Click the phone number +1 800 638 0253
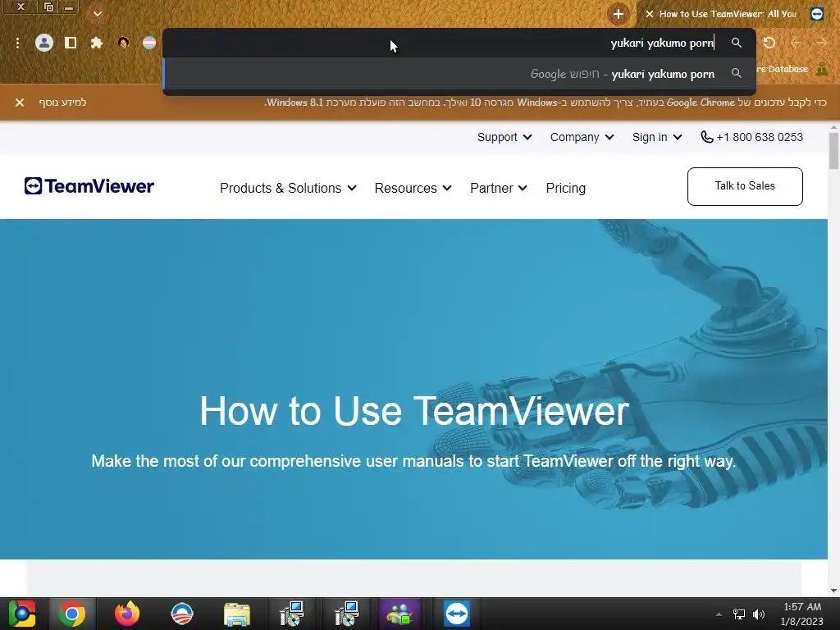The height and width of the screenshot is (630, 840). pos(760,137)
